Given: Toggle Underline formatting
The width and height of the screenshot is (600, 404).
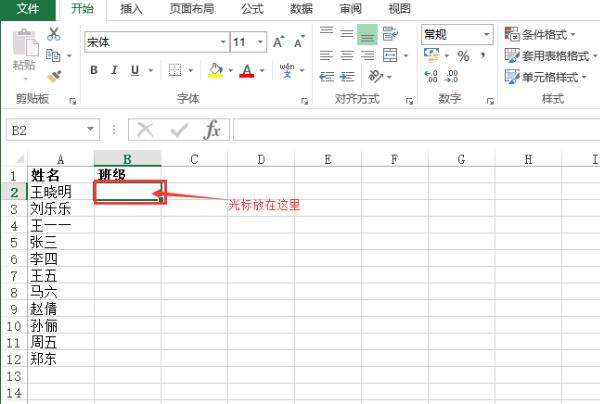Looking at the screenshot, I should click(135, 70).
